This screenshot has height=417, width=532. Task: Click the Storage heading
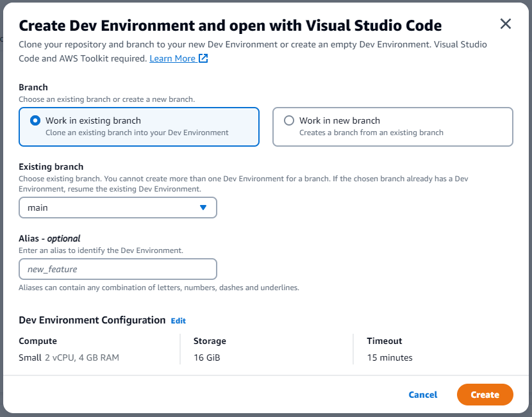point(210,341)
